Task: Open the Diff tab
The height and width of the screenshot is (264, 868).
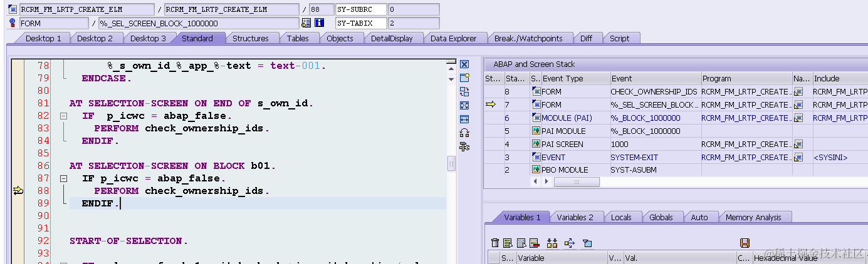Action: point(586,38)
